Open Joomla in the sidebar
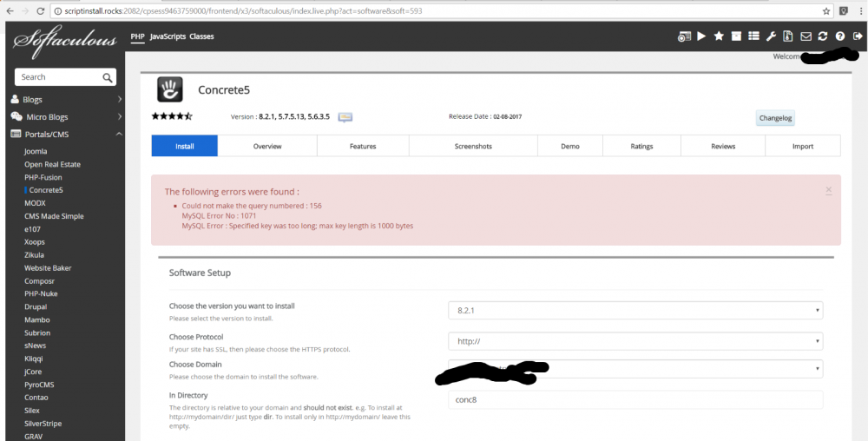The image size is (868, 441). click(x=36, y=151)
